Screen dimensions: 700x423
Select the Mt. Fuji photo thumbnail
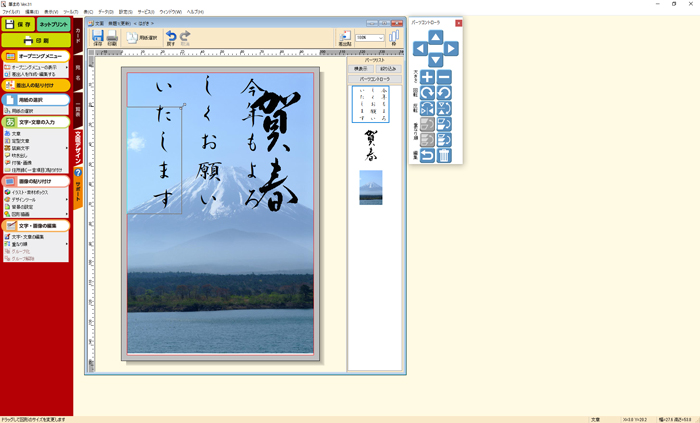370,187
